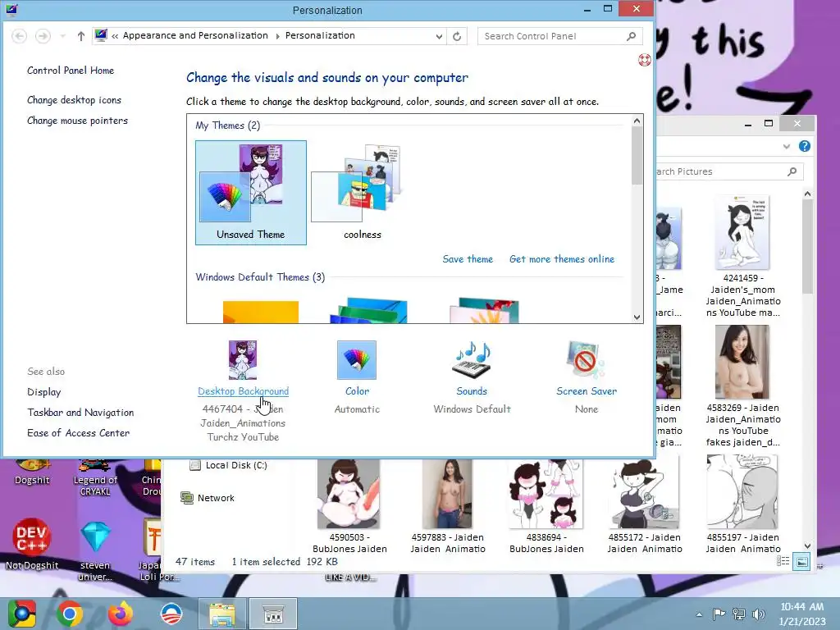Image resolution: width=840 pixels, height=630 pixels.
Task: Click the Color palette icon
Action: pos(357,360)
